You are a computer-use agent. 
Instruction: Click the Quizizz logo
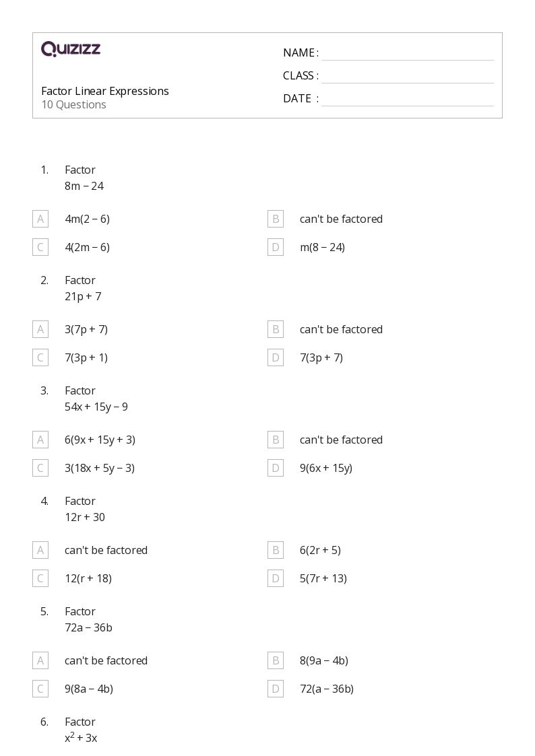[71, 49]
